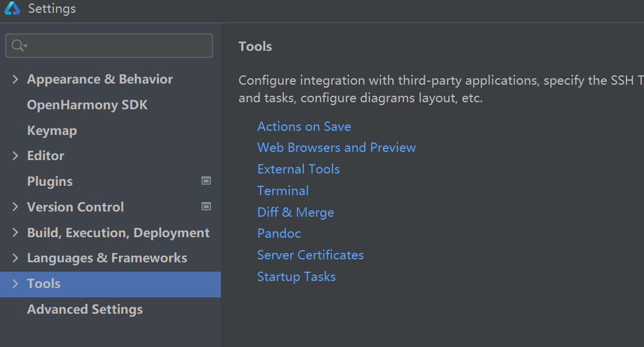644x347 pixels.
Task: Go to Advanced Settings
Action: click(85, 309)
